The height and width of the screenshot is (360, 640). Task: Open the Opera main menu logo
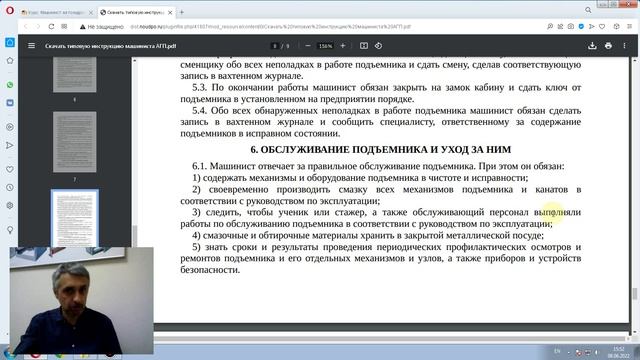pos(10,11)
